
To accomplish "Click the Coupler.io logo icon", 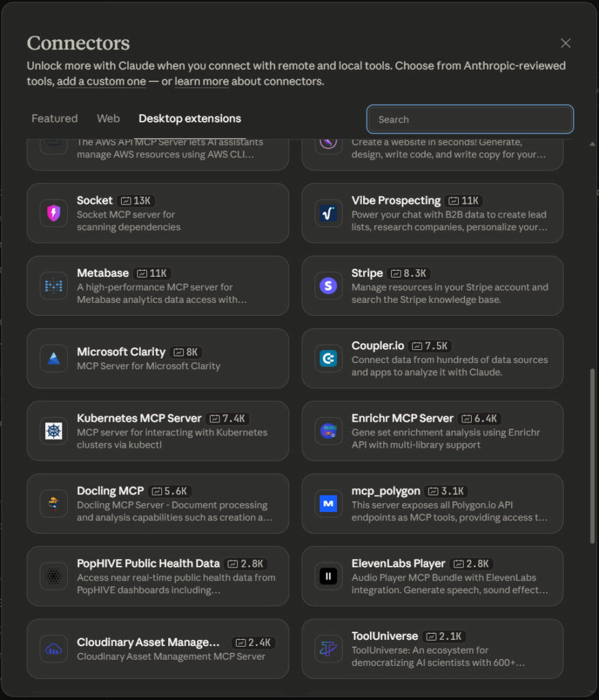I will (328, 358).
